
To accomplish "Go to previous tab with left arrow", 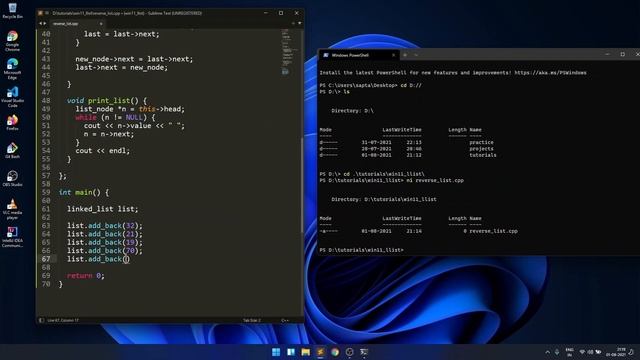I will coord(40,24).
